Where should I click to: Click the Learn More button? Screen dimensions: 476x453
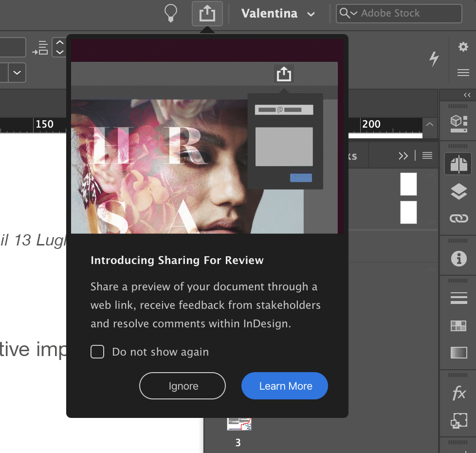pos(285,386)
